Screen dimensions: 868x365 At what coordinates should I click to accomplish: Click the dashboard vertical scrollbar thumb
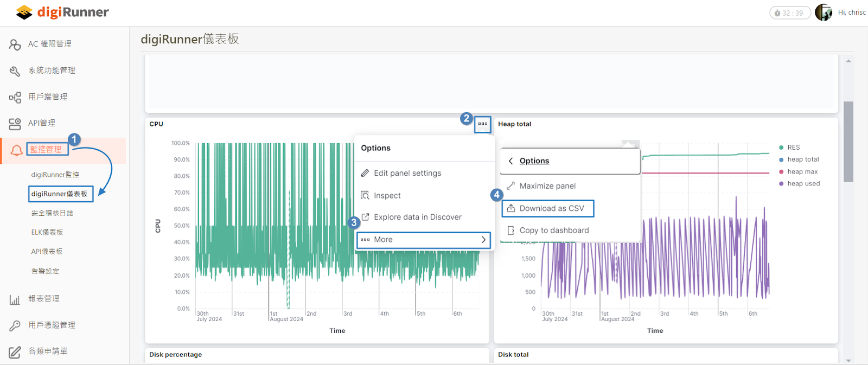coord(848,142)
